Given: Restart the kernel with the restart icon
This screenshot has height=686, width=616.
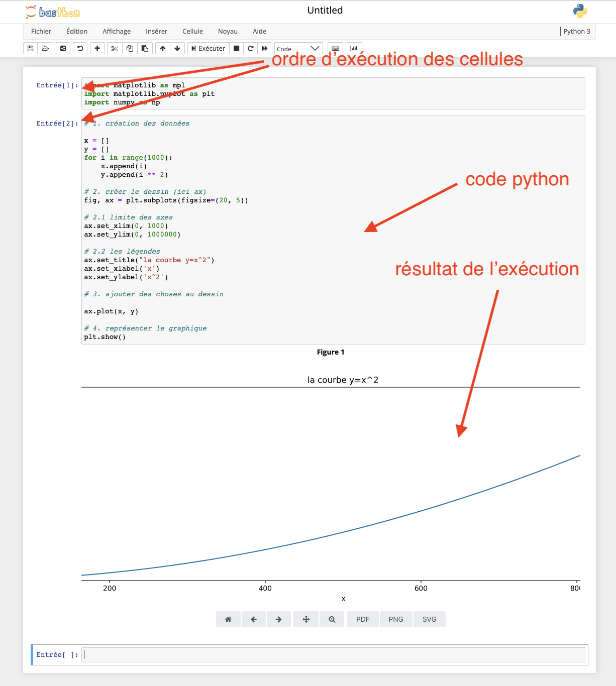Looking at the screenshot, I should tap(250, 48).
